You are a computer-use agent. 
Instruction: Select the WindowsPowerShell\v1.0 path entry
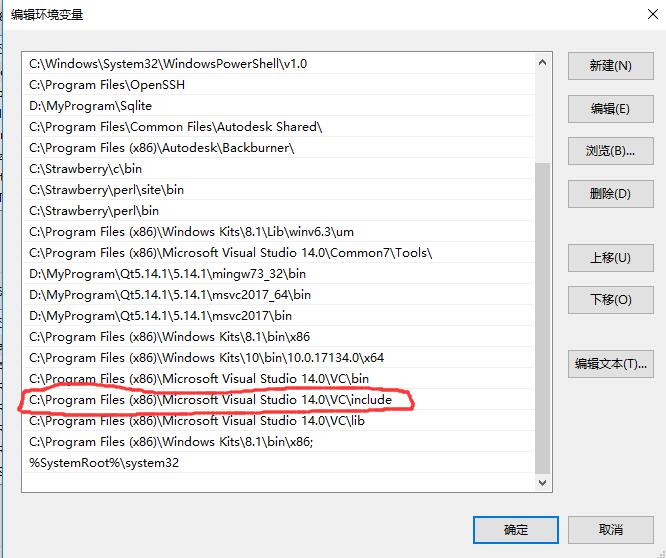[279, 64]
